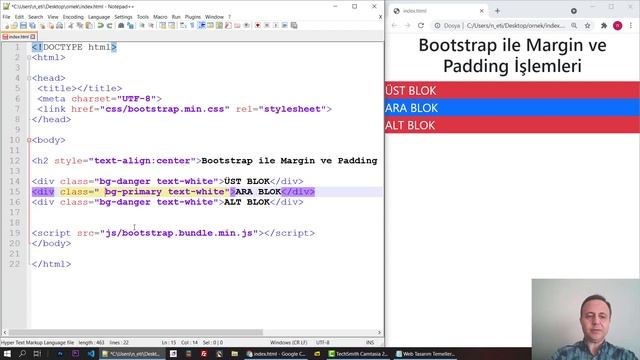The image size is (640, 360).
Task: Click the Playback macro icon
Action: click(276, 25)
